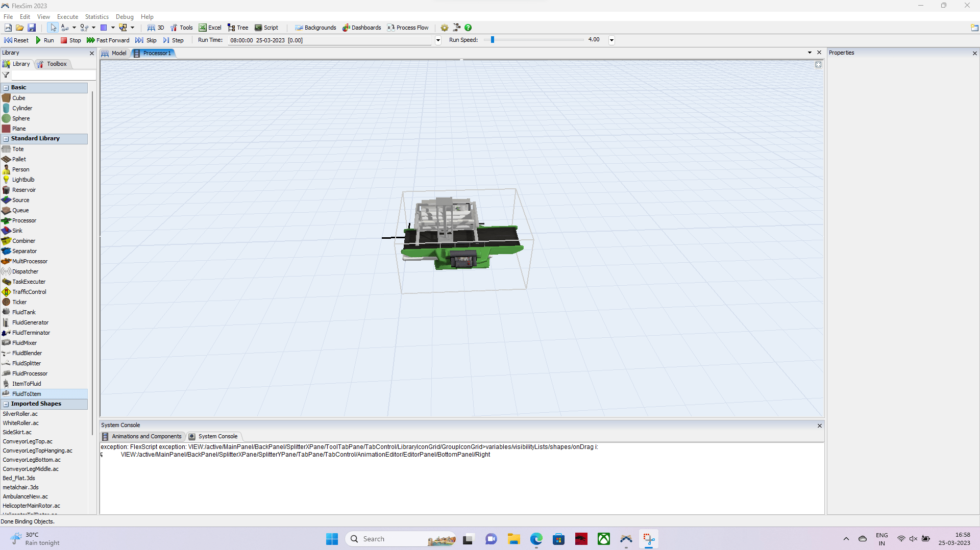Open the Microsoft Edge taskbar icon

point(536,539)
